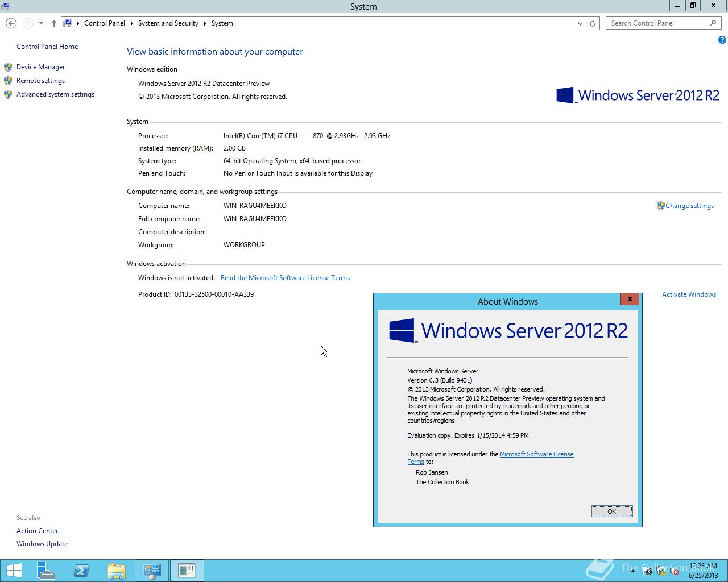Click the network status tray icon
The height and width of the screenshot is (582, 728).
pos(661,571)
